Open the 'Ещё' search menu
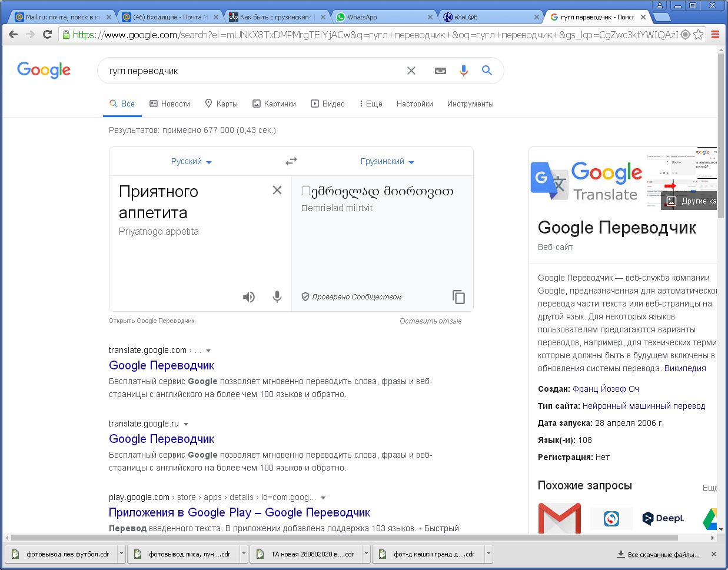The image size is (728, 570). [371, 104]
